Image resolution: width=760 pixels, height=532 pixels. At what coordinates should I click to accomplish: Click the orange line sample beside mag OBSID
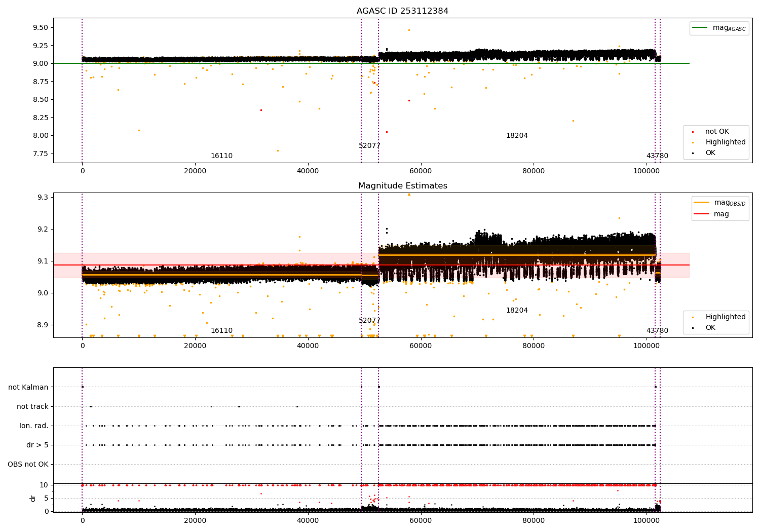pyautogui.click(x=701, y=203)
